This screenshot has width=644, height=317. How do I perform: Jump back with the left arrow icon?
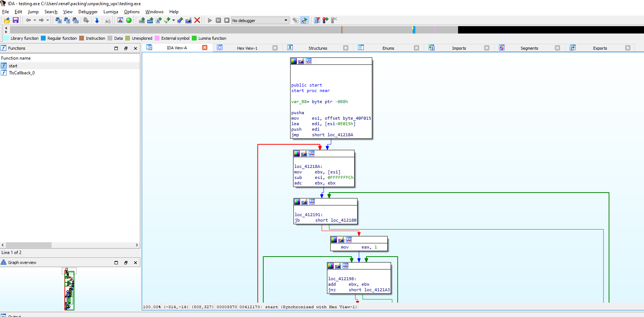tap(28, 20)
